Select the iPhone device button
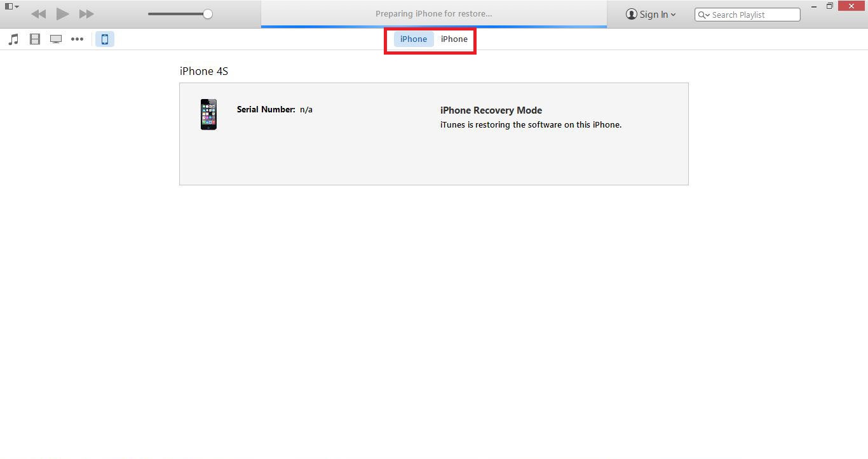868x459 pixels. point(105,39)
